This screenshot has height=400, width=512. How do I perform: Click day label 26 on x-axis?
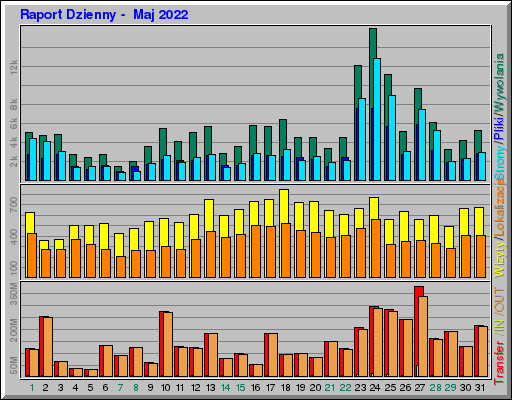tap(405, 388)
